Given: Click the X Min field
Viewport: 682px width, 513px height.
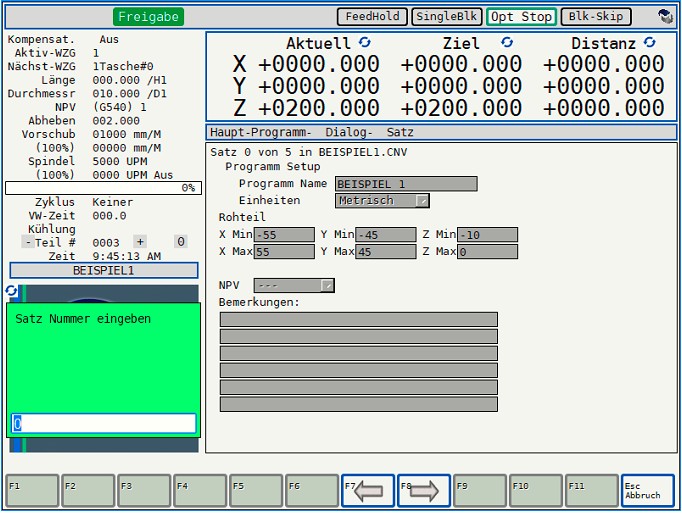Looking at the screenshot, I should click(284, 235).
